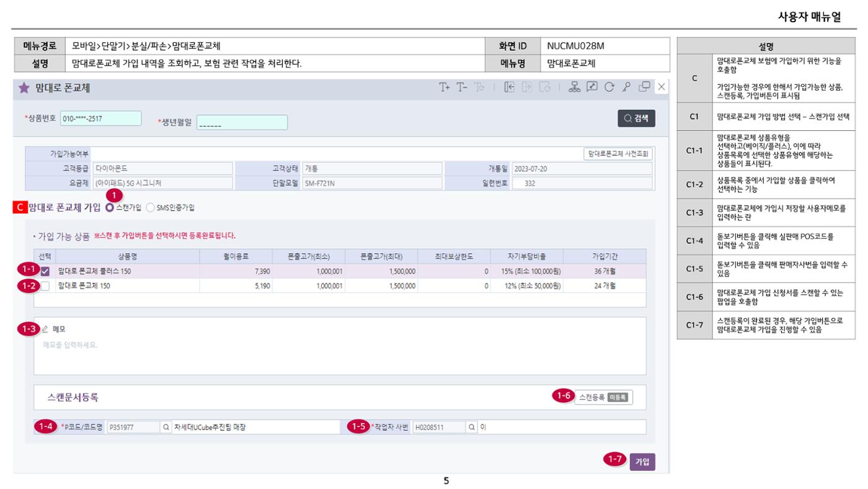
Task: Click the 폰출고가(최대) column header
Action: (x=381, y=256)
